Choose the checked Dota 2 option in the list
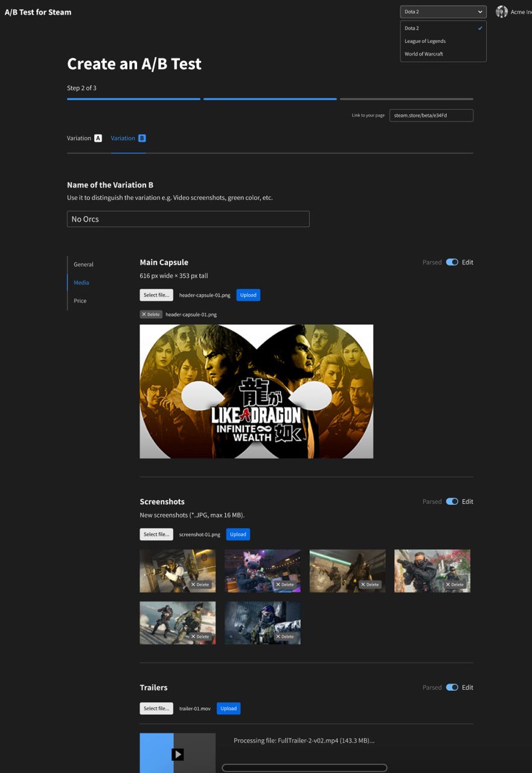Image resolution: width=532 pixels, height=773 pixels. point(443,28)
